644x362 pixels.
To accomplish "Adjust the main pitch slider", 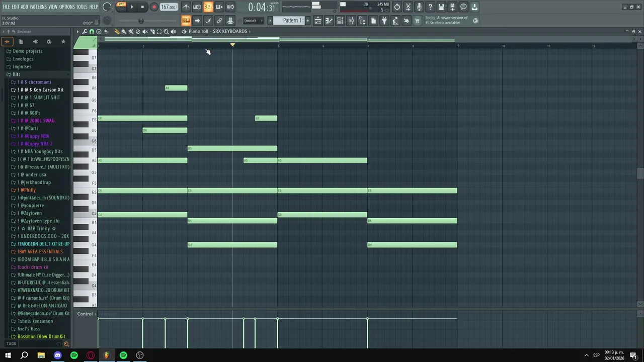I will point(141,21).
